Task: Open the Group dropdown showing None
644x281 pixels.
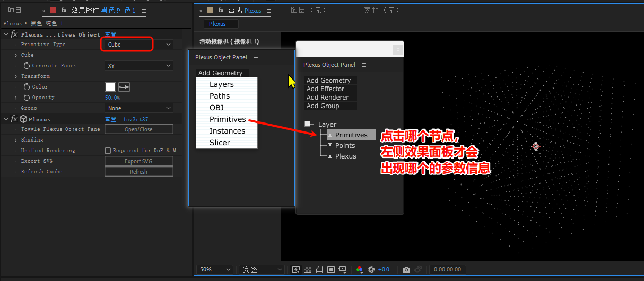Action: [x=139, y=108]
